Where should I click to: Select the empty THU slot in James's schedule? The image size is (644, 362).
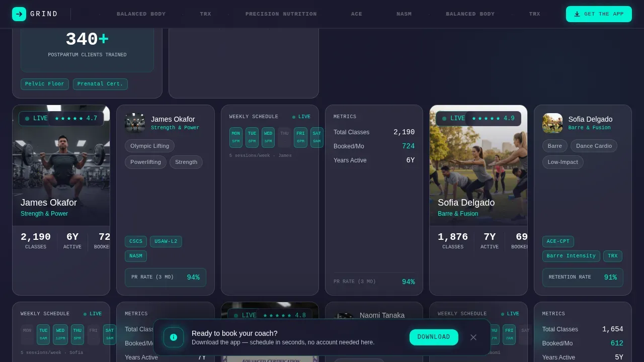pos(284,137)
